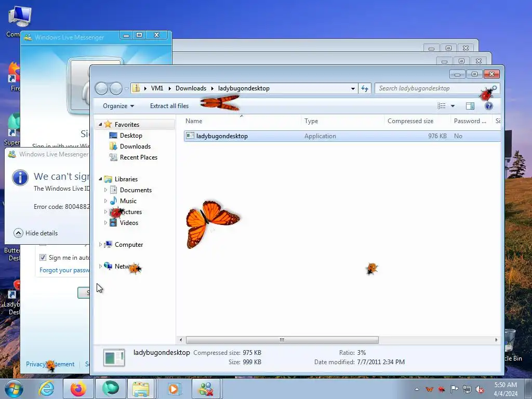Open address bar history dropdown

click(x=353, y=88)
